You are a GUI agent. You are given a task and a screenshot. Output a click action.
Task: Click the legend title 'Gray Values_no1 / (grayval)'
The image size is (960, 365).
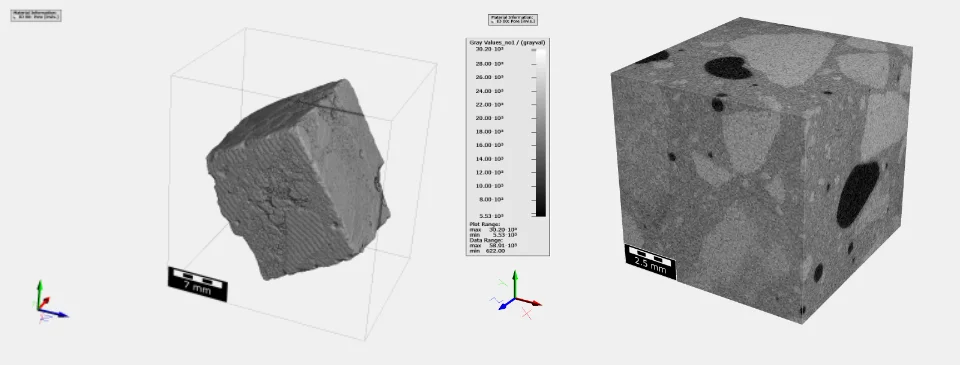507,42
